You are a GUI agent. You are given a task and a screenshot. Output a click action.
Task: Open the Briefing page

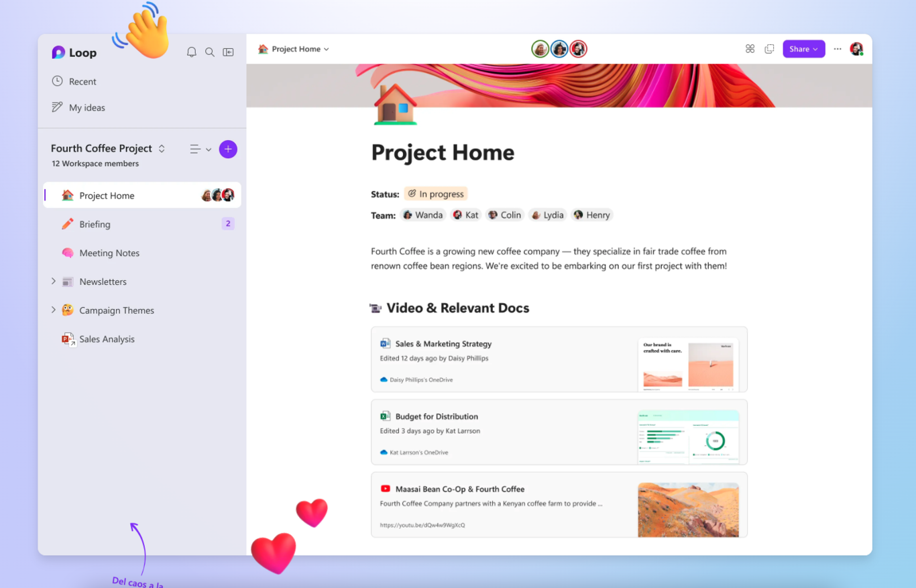(x=96, y=224)
